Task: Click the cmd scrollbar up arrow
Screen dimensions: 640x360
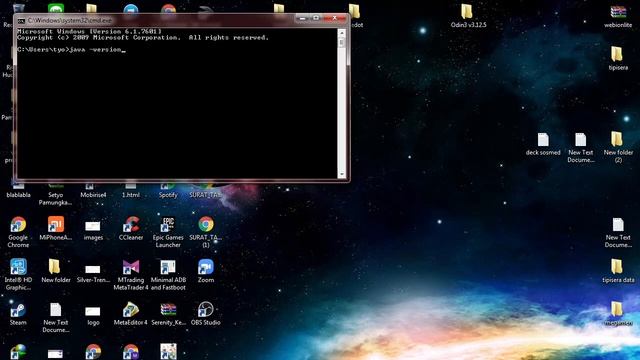Action: (342, 32)
